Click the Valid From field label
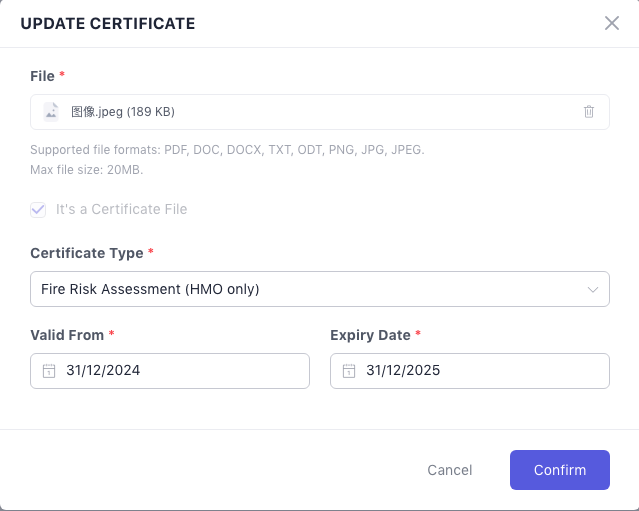This screenshot has width=639, height=511. click(x=67, y=335)
